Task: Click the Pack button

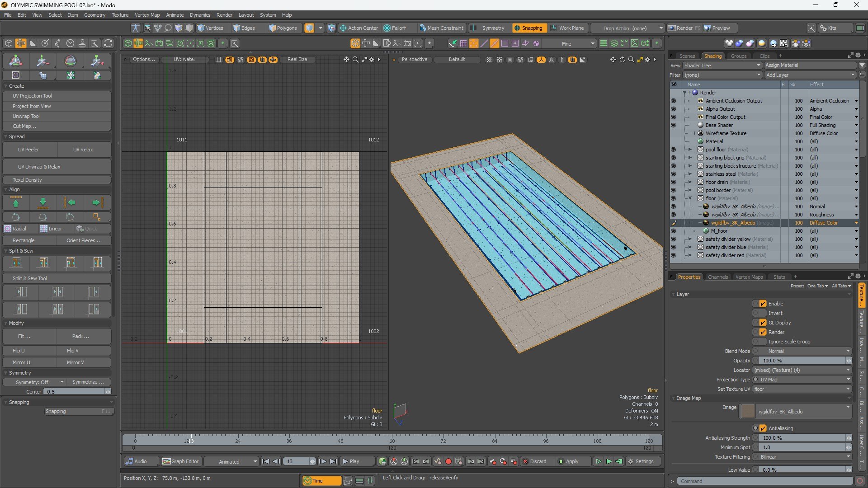Action: (84, 336)
